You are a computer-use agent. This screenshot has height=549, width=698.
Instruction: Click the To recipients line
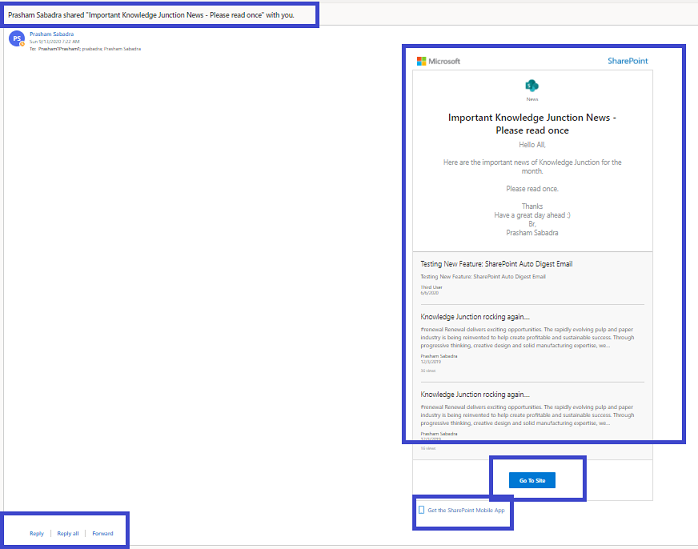85,49
